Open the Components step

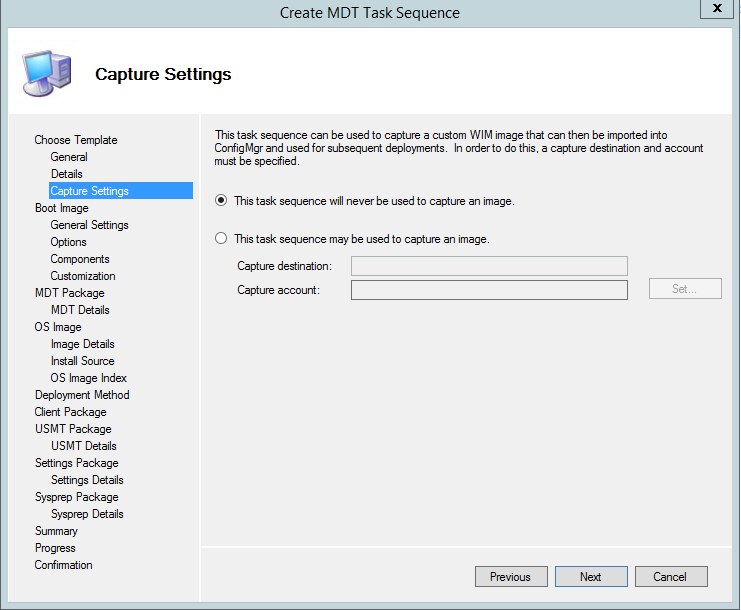point(80,259)
